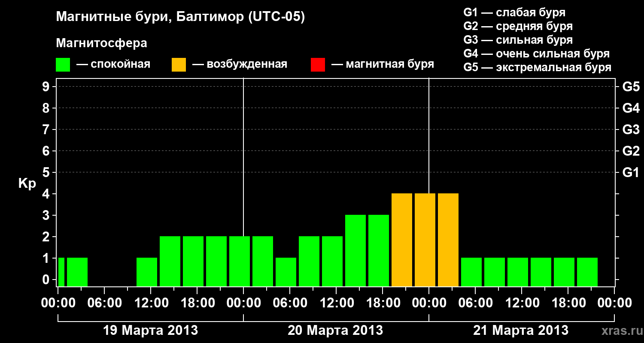Click the Магнитосфера heading
Screen dimensions: 644x343
101,43
